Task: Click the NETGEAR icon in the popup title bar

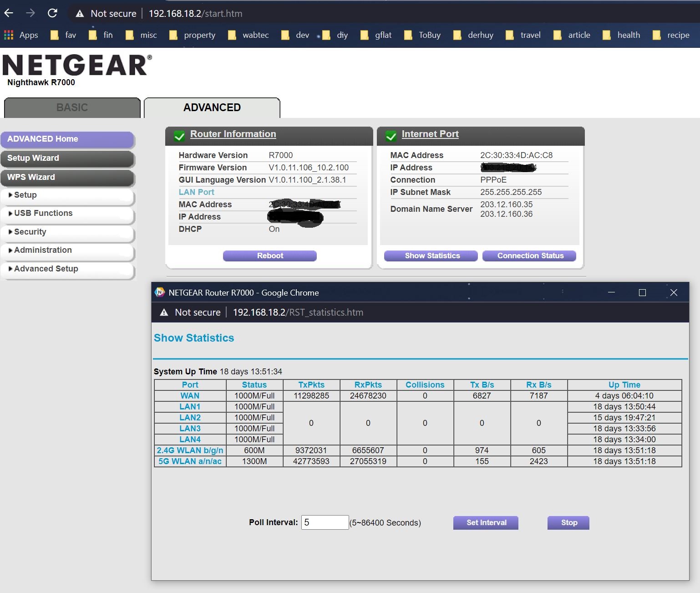Action: coord(161,293)
